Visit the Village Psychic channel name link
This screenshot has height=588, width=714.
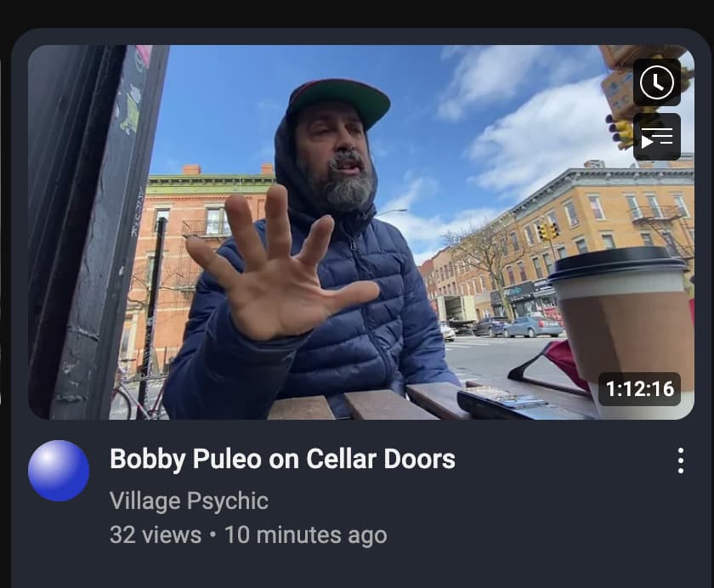189,501
